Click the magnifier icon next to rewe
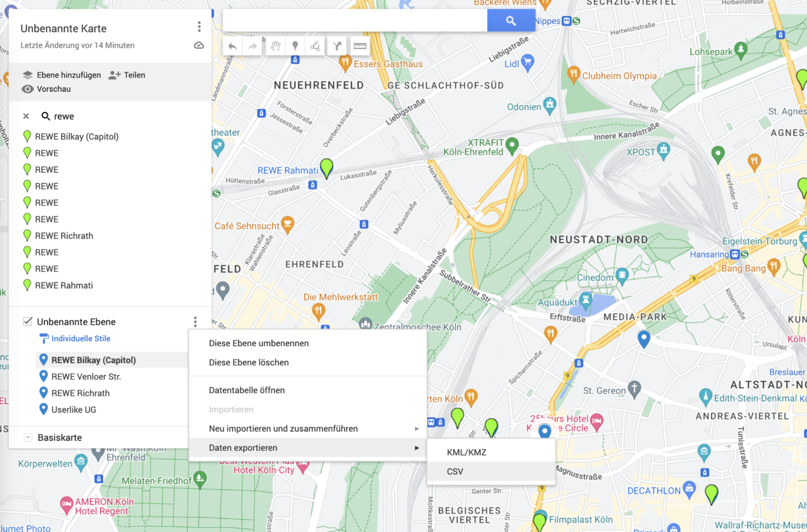 (x=45, y=116)
